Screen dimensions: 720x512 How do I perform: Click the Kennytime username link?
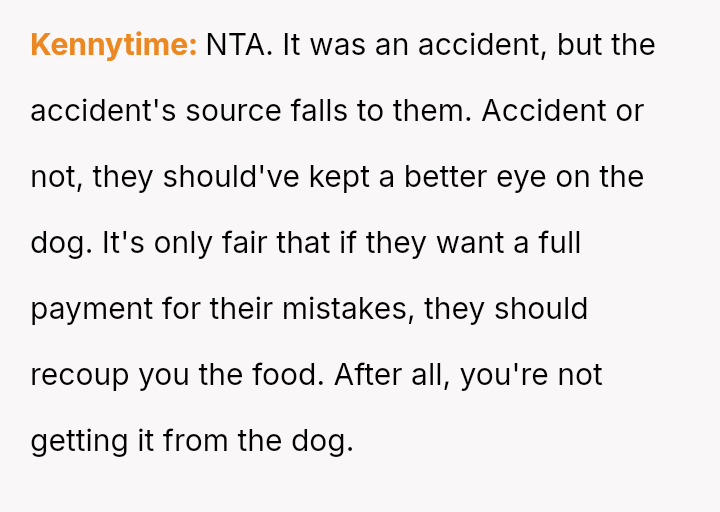[x=113, y=45]
